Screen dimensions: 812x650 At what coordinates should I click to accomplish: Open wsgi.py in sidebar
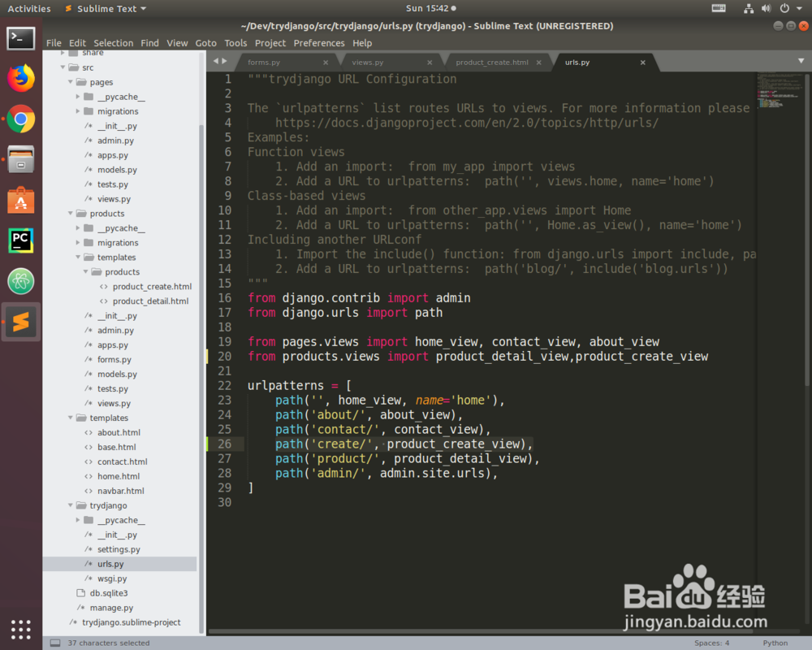[112, 578]
